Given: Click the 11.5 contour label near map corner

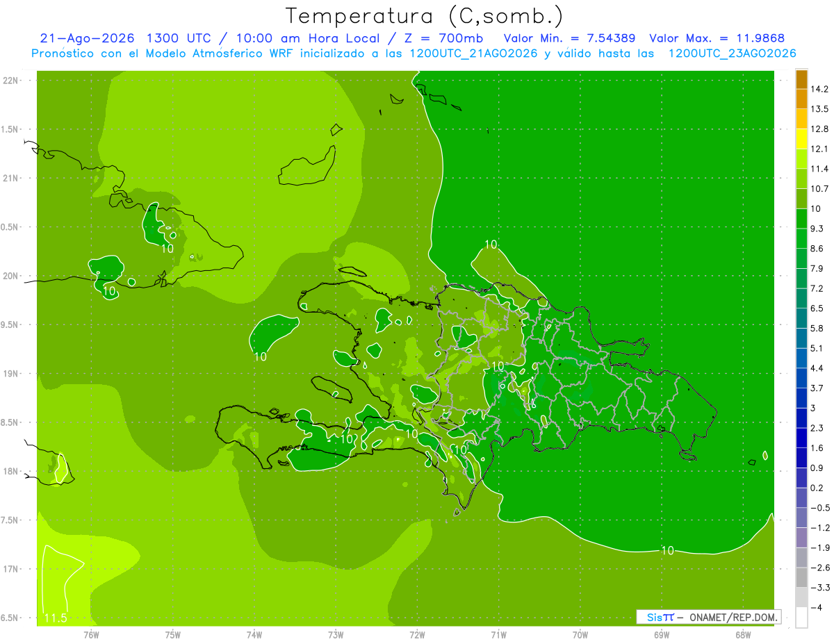Looking at the screenshot, I should (x=56, y=618).
